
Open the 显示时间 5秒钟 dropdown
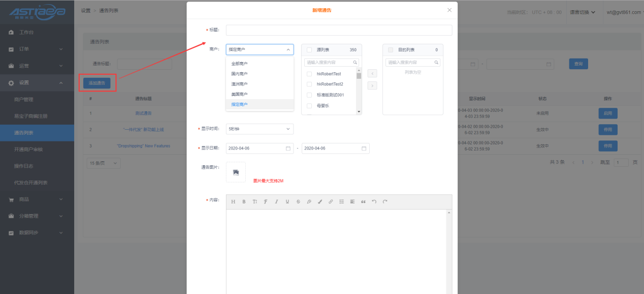260,129
